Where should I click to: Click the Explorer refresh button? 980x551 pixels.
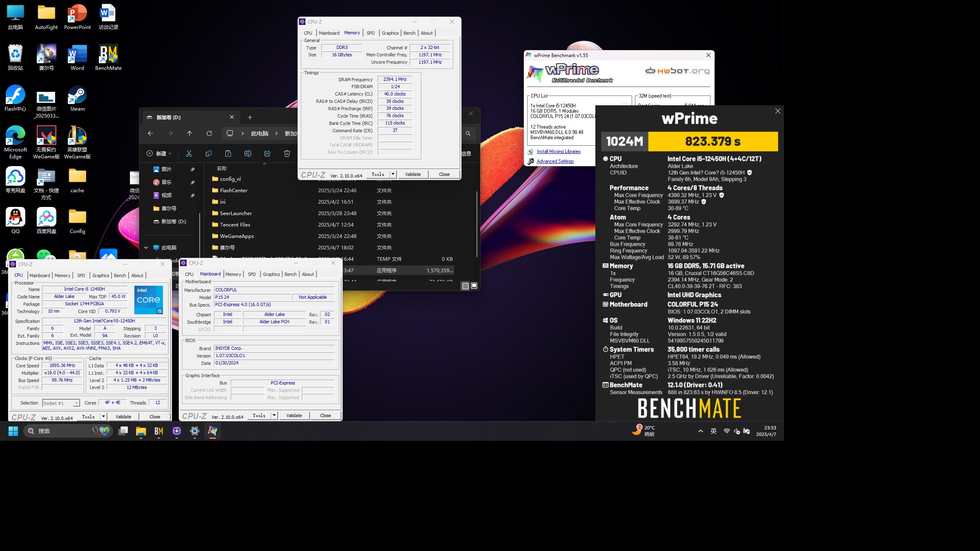coord(209,133)
